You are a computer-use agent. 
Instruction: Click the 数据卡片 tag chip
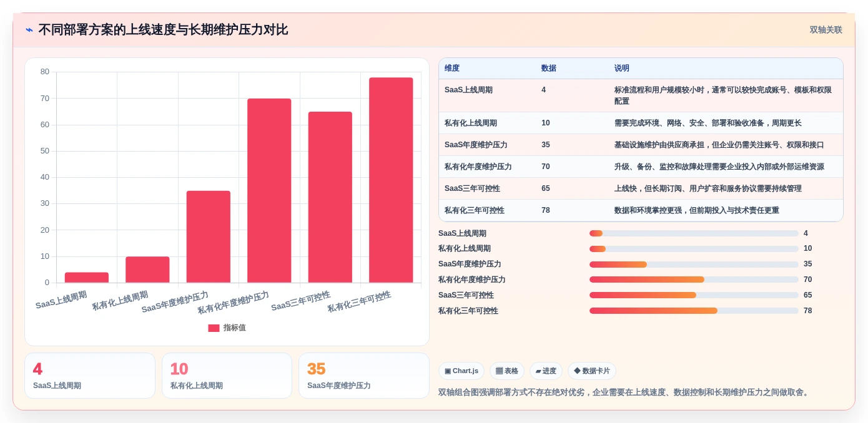pyautogui.click(x=592, y=371)
